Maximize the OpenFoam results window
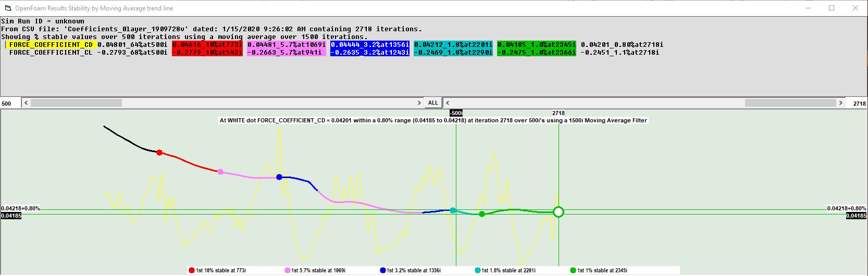The height and width of the screenshot is (276, 868). (832, 8)
